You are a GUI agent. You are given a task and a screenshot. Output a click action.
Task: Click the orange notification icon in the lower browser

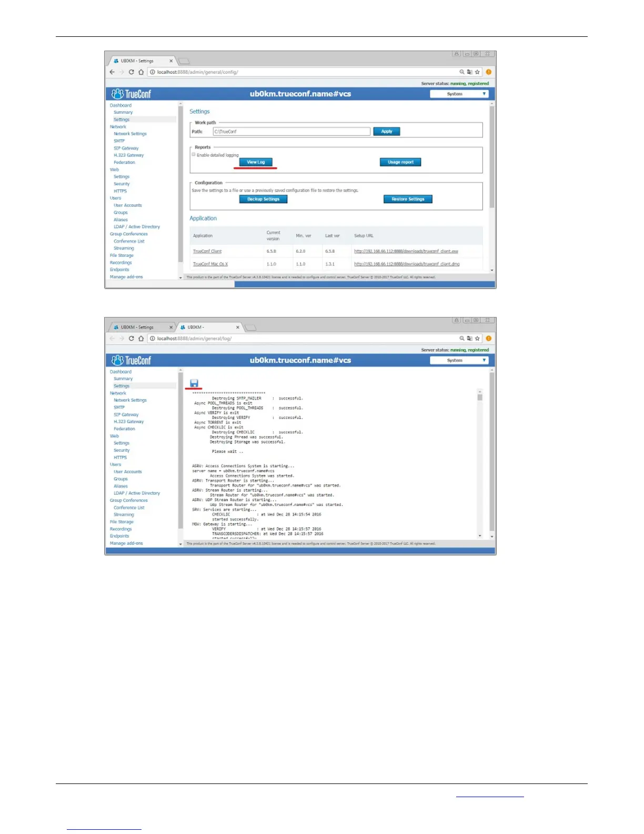(x=489, y=339)
